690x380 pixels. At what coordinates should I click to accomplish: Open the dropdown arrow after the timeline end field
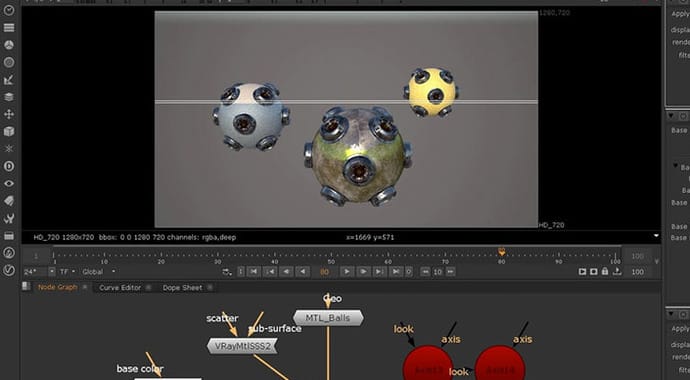pos(657,261)
